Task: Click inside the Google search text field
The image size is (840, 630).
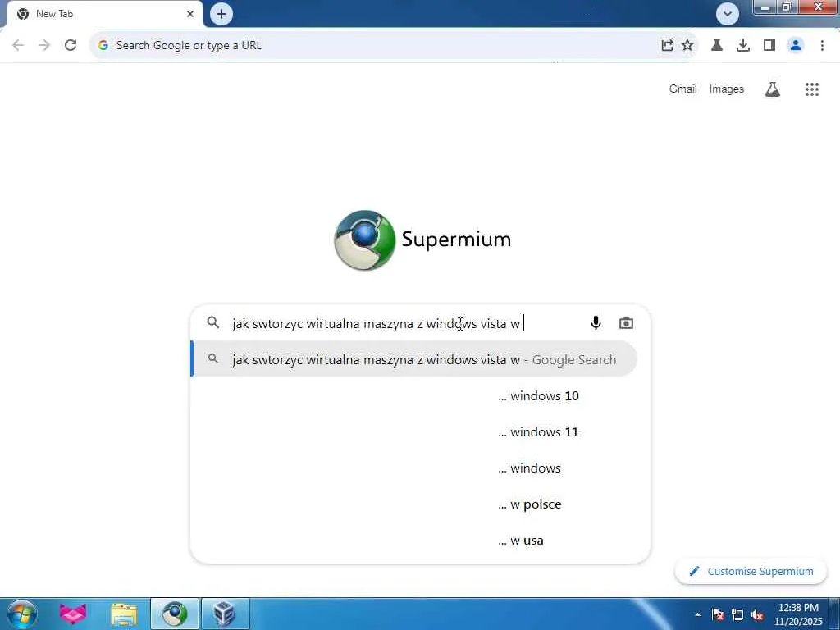Action: click(404, 323)
